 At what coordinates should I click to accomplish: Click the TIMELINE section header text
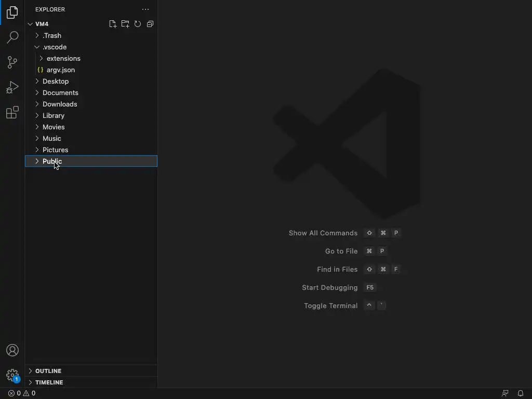[x=49, y=382]
